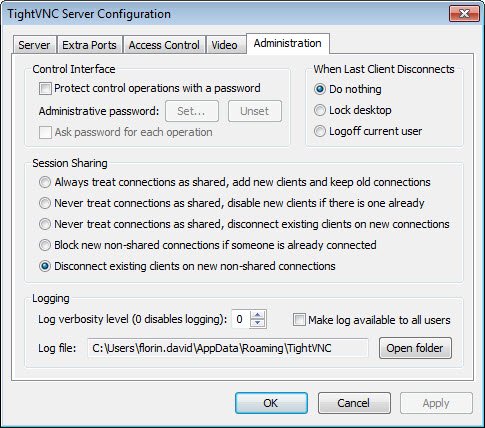Viewport: 485px width, 428px height.
Task: Choose Disconnect existing clients on non-shared connections
Action: click(45, 266)
